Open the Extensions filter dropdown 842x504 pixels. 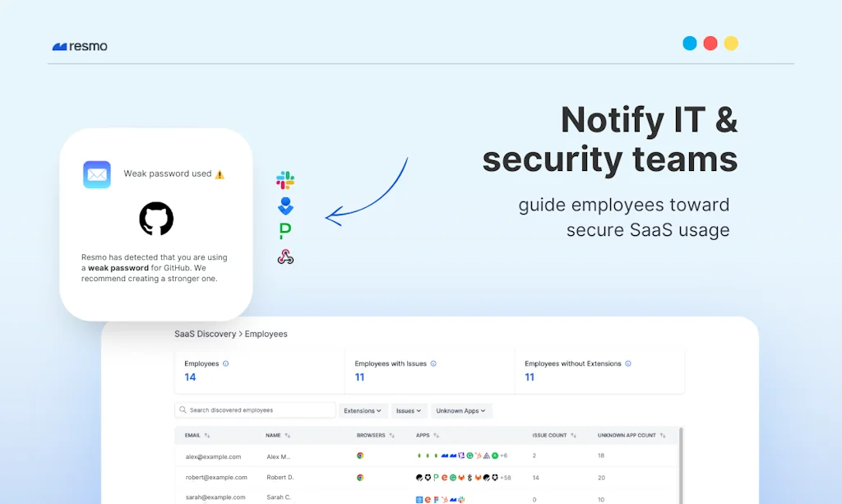tap(363, 410)
